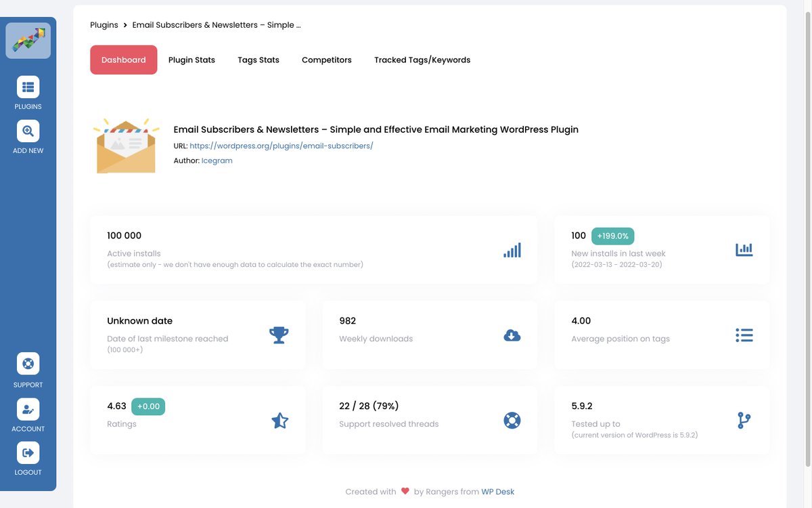Click the current version of WordPress note
Viewport: 812px width, 508px height.
635,435
